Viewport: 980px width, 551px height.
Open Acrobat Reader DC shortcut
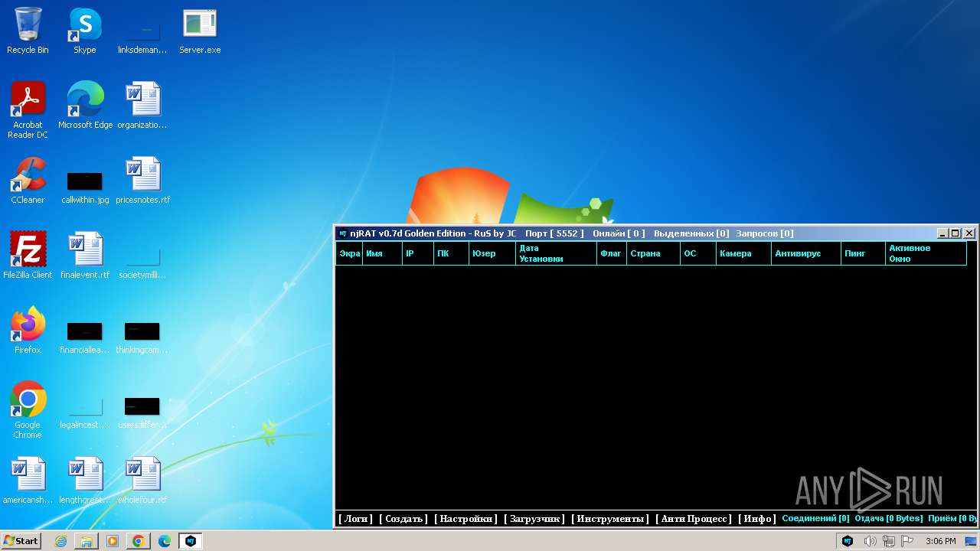coord(28,111)
